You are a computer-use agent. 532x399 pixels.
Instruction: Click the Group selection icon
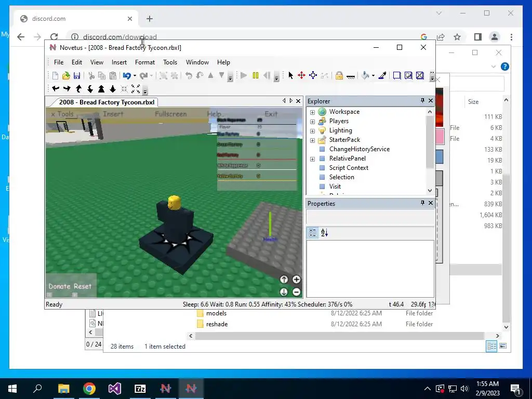163,76
